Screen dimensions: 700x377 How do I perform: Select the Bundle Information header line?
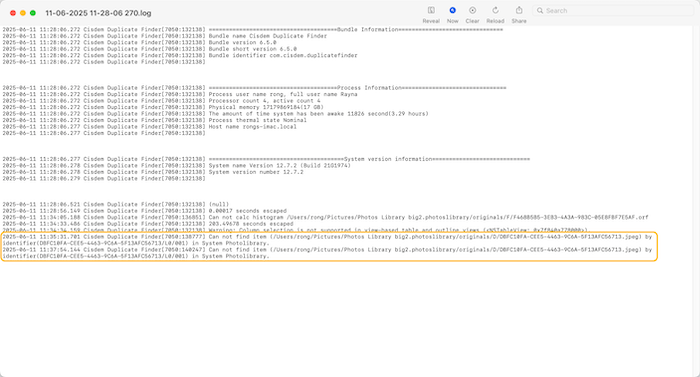pos(253,29)
